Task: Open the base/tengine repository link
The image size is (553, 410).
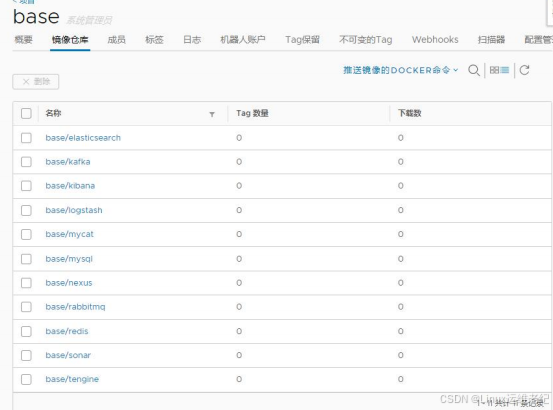Action: pyautogui.click(x=72, y=379)
